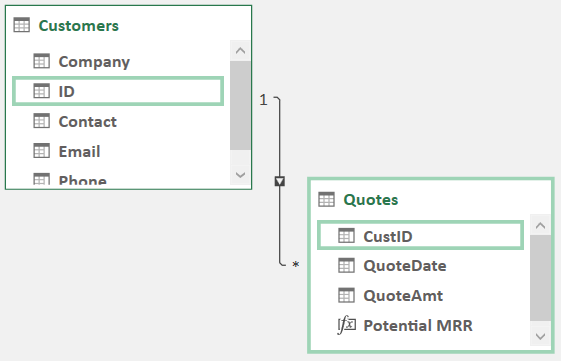The height and width of the screenshot is (361, 561).
Task: Select the Phone field in Customers
Action: click(118, 180)
